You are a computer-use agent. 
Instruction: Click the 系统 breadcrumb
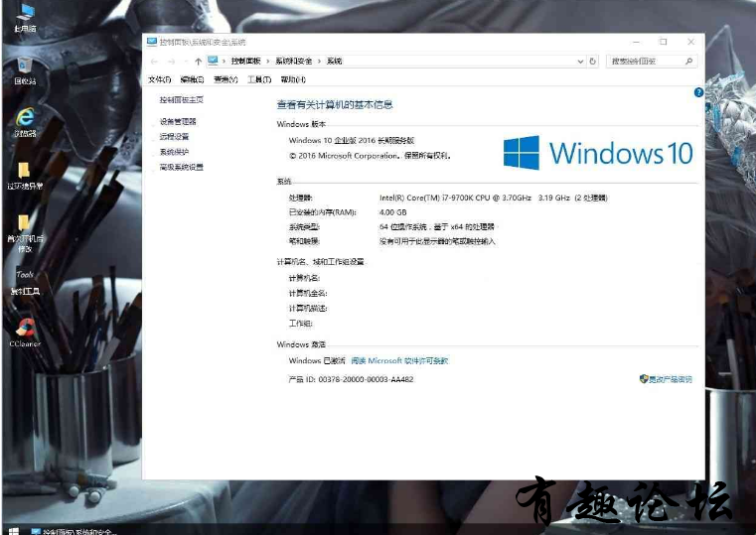(x=334, y=62)
